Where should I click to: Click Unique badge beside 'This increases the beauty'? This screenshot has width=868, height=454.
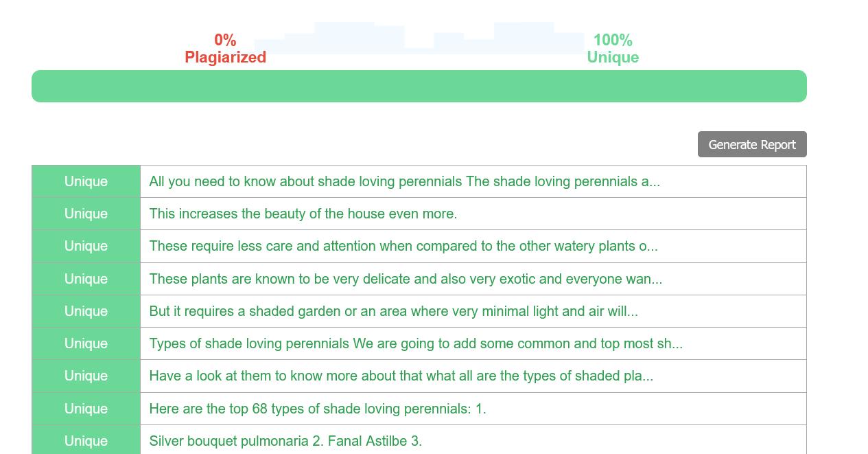(x=86, y=214)
